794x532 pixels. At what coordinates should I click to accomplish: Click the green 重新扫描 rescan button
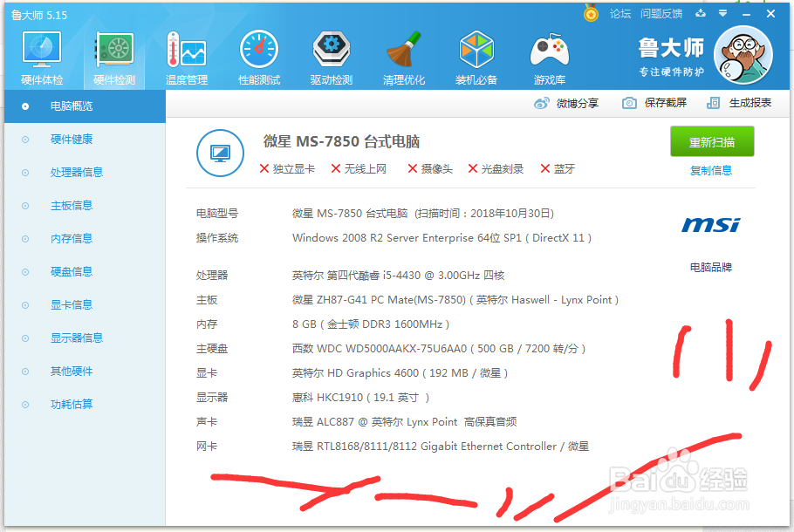(712, 142)
